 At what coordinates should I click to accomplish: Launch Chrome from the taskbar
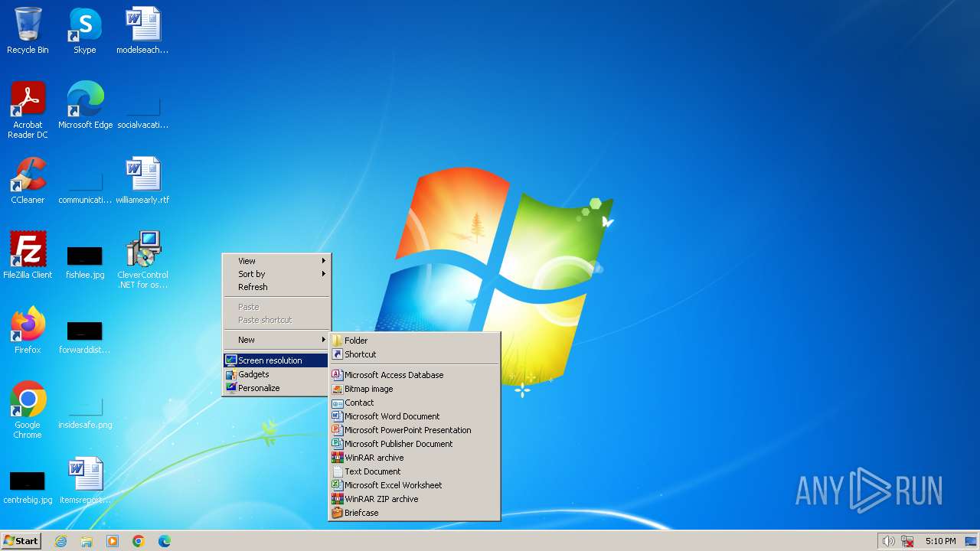pos(139,541)
